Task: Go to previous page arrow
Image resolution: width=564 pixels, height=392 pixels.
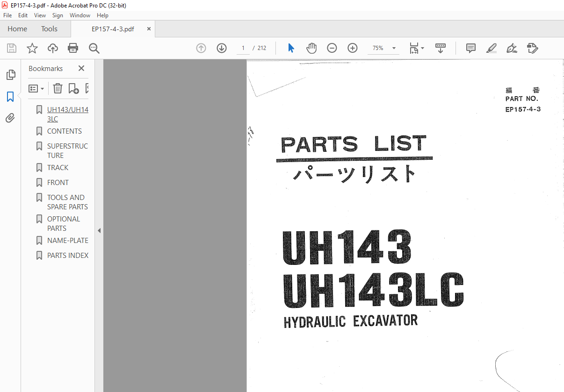Action: pos(201,48)
